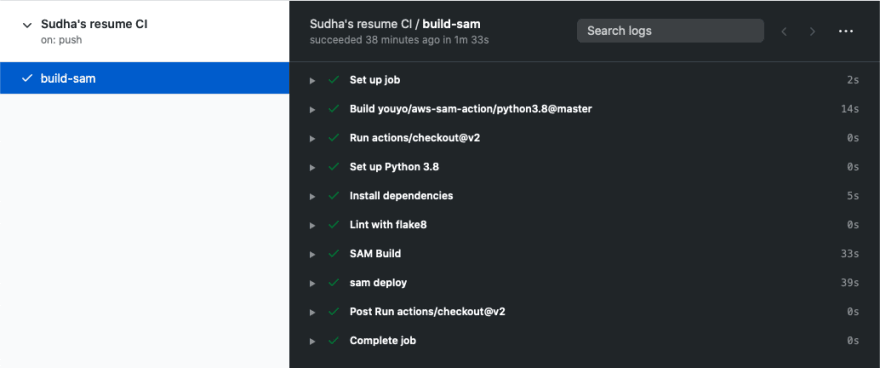
Task: Collapse the Sudha's resume CI workflow chevron
Action: pyautogui.click(x=26, y=25)
